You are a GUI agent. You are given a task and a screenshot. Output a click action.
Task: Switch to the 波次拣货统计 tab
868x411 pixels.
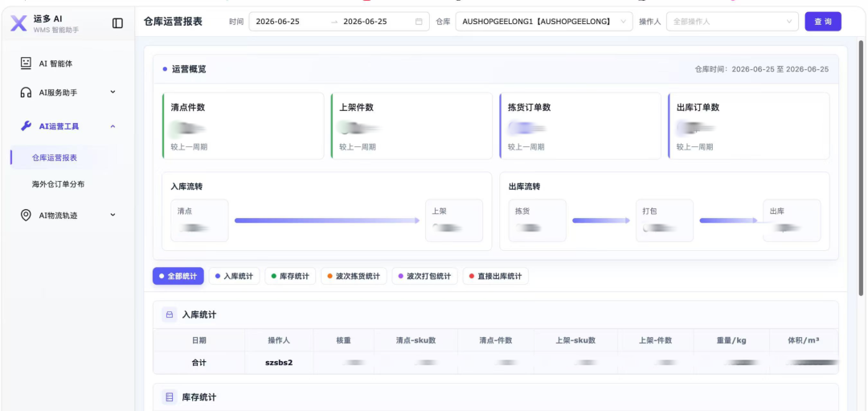354,276
